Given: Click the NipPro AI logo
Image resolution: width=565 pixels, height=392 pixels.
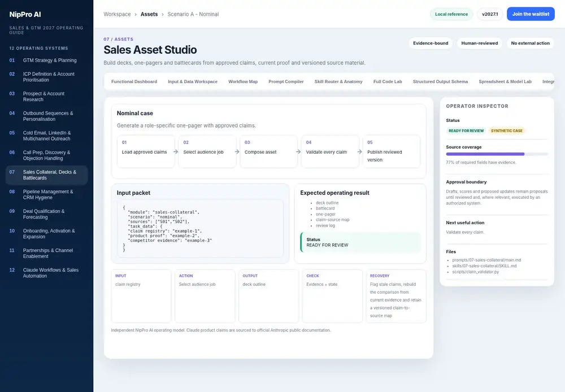Looking at the screenshot, I should pos(25,15).
